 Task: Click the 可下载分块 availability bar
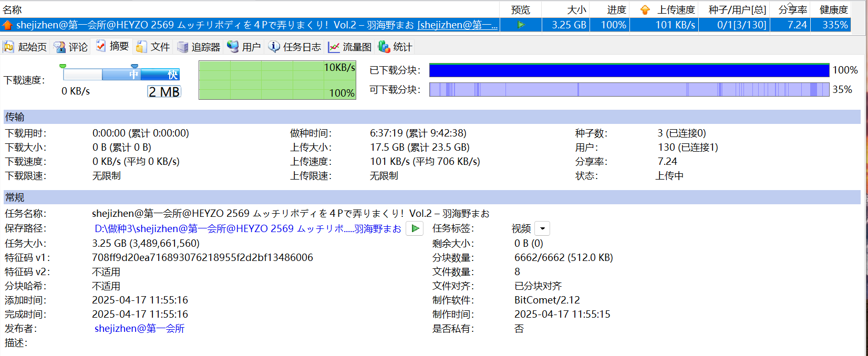pos(629,89)
